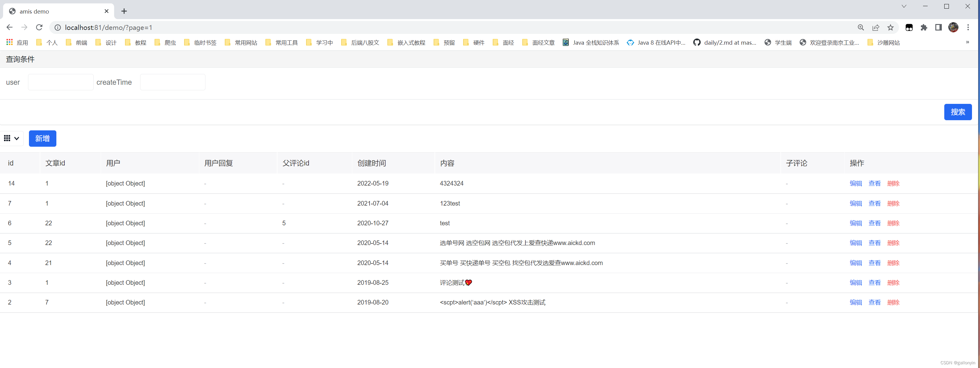Click 查看 on the row with id 7

tap(875, 203)
